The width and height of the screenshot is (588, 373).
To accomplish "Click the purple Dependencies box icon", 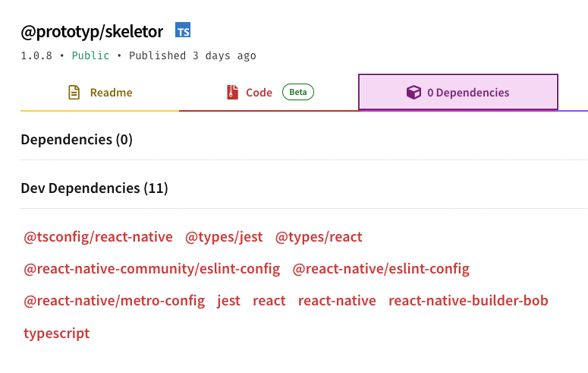I will 413,93.
